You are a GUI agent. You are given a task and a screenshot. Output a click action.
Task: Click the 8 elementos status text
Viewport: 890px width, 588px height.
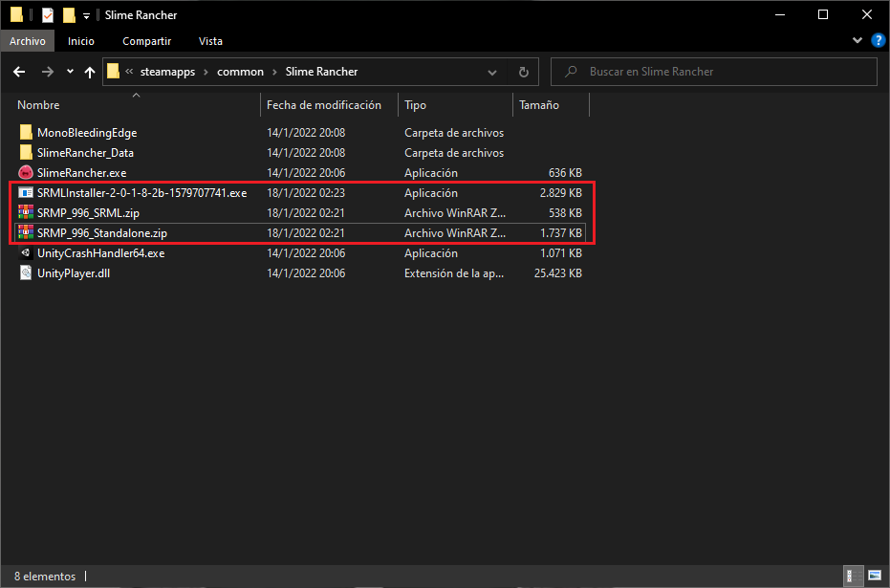45,577
